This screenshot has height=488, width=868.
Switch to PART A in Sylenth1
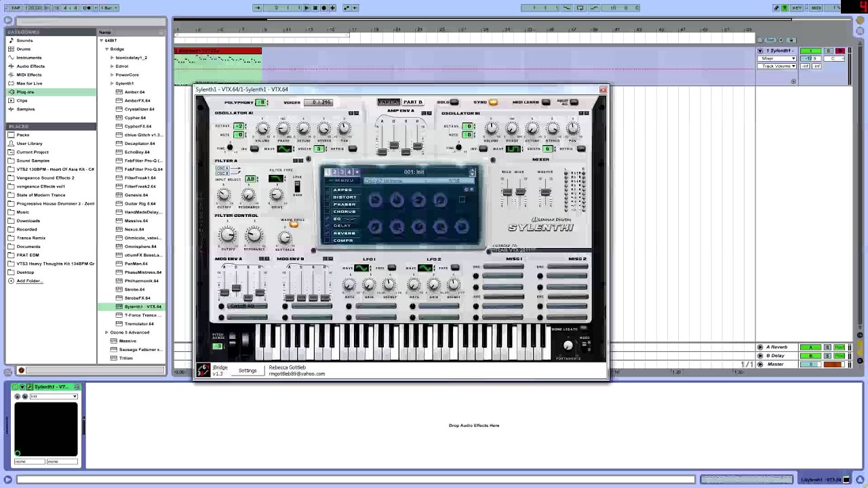click(388, 102)
